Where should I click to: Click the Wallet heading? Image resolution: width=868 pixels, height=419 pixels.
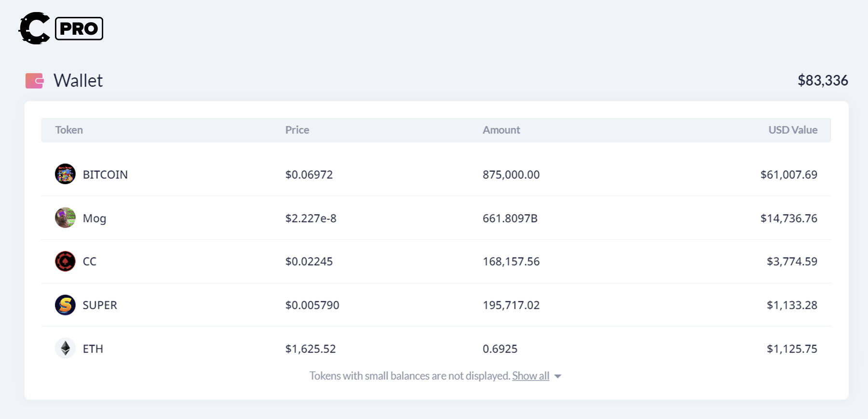tap(78, 81)
